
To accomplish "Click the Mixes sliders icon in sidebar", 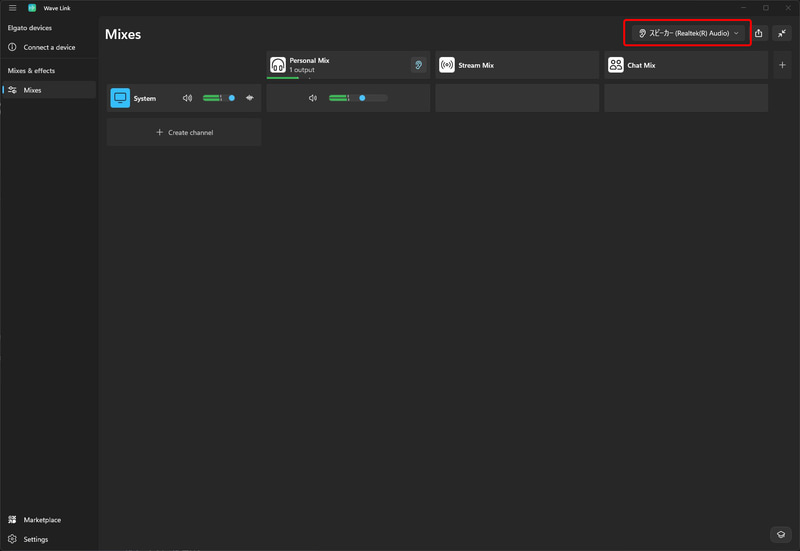I will click(x=13, y=90).
